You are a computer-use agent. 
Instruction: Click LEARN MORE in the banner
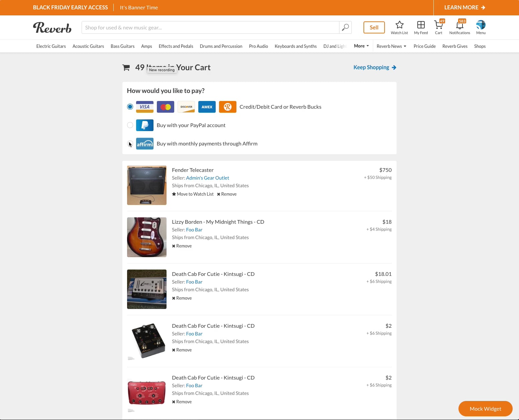[464, 7]
